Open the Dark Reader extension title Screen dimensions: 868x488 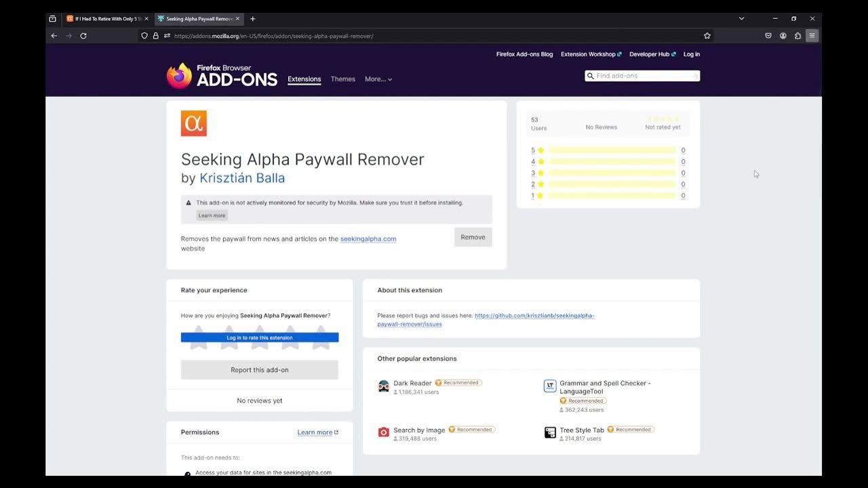coord(412,383)
